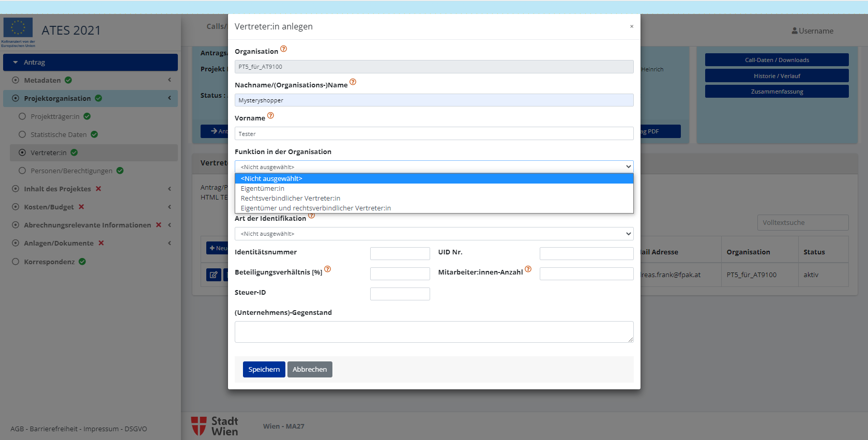This screenshot has height=440, width=868.
Task: Click help icon next to Mitarbeiter:innen-Anzahl
Action: [x=528, y=269]
